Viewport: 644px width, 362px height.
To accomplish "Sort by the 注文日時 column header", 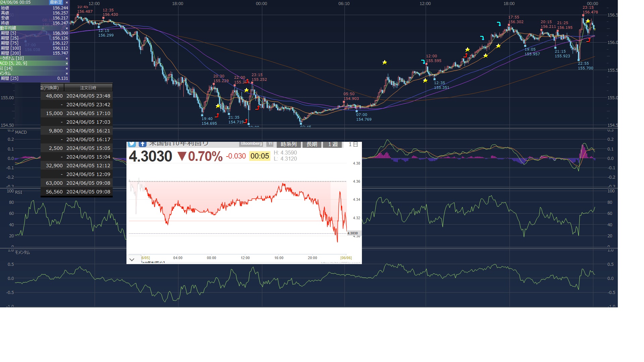I will pos(88,87).
